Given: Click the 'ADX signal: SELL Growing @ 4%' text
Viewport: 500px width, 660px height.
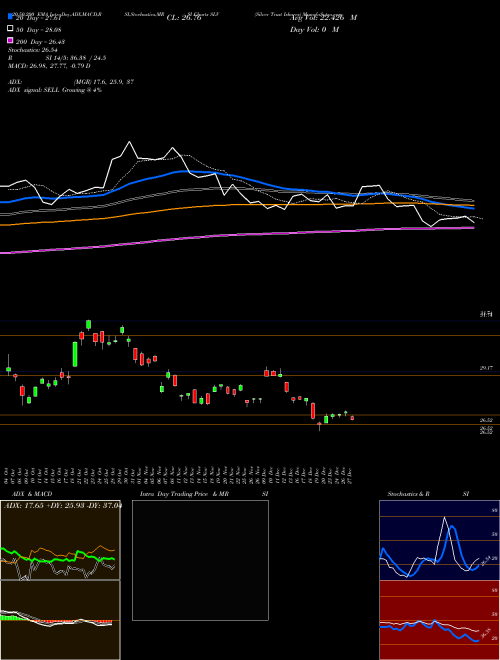Looking at the screenshot, I should (55, 90).
